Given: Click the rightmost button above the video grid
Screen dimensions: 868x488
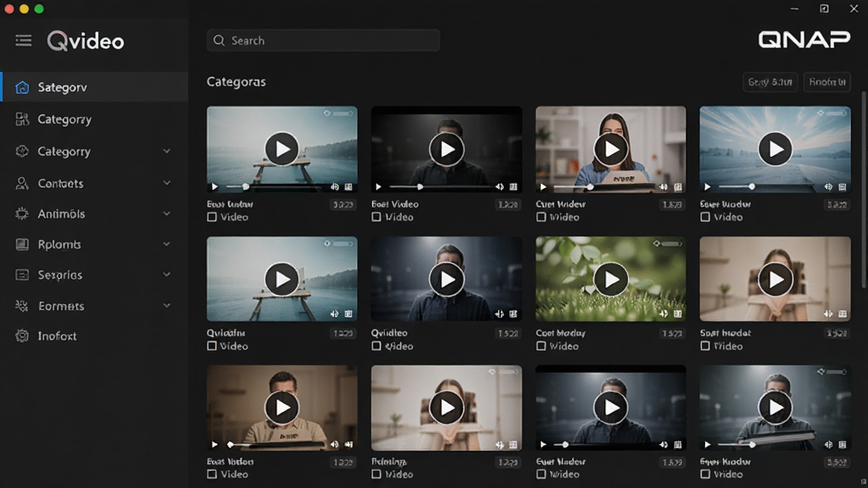Looking at the screenshot, I should (x=827, y=82).
